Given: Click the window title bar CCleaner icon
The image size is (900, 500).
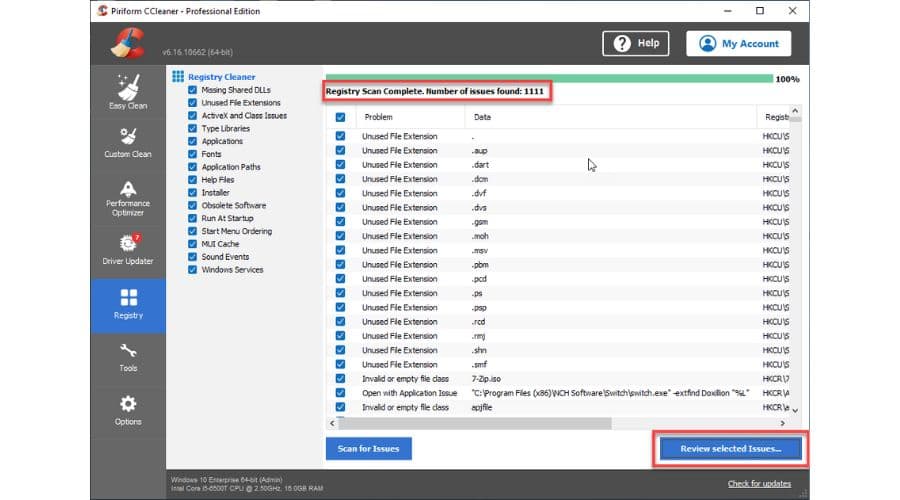Looking at the screenshot, I should click(102, 11).
